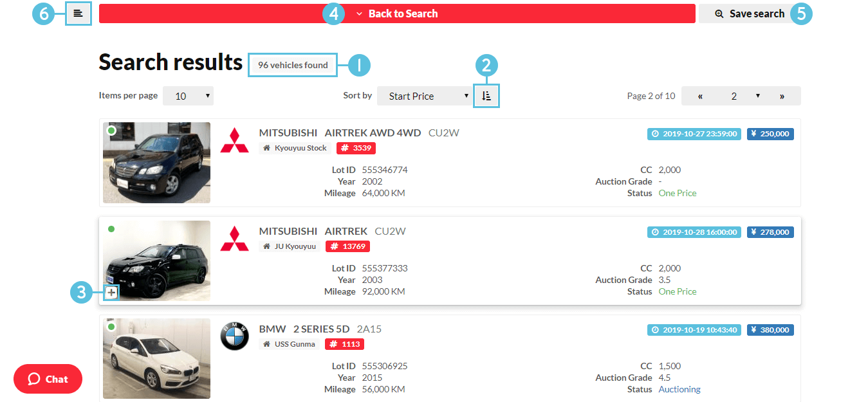Go to the next results page

coord(782,96)
